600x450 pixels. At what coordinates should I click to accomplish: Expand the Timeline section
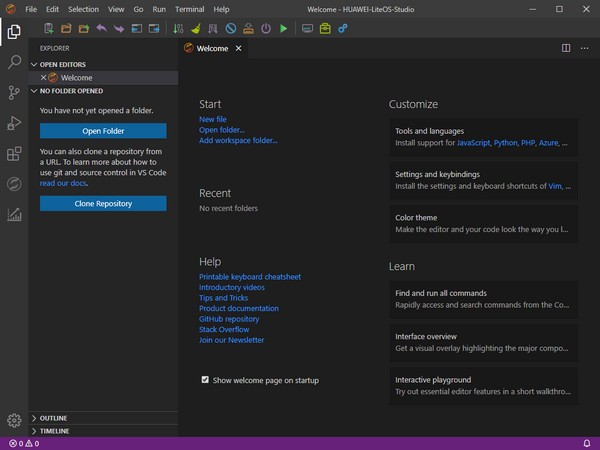coord(55,431)
